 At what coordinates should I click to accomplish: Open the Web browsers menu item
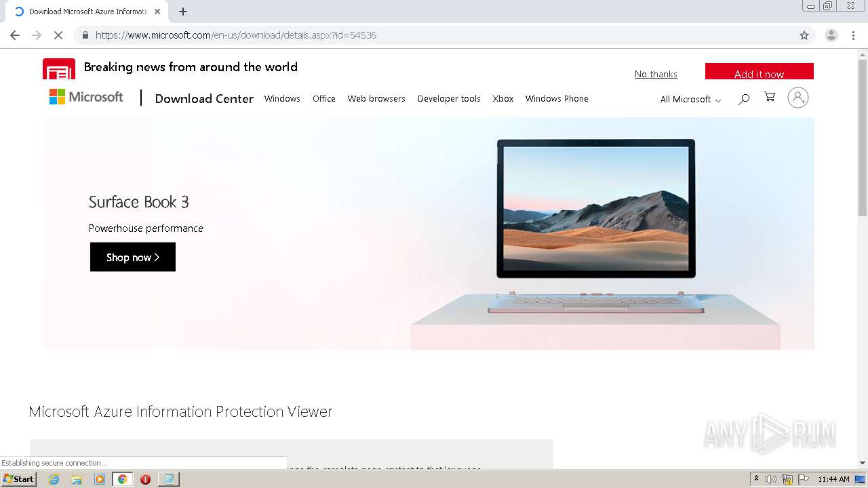tap(376, 99)
